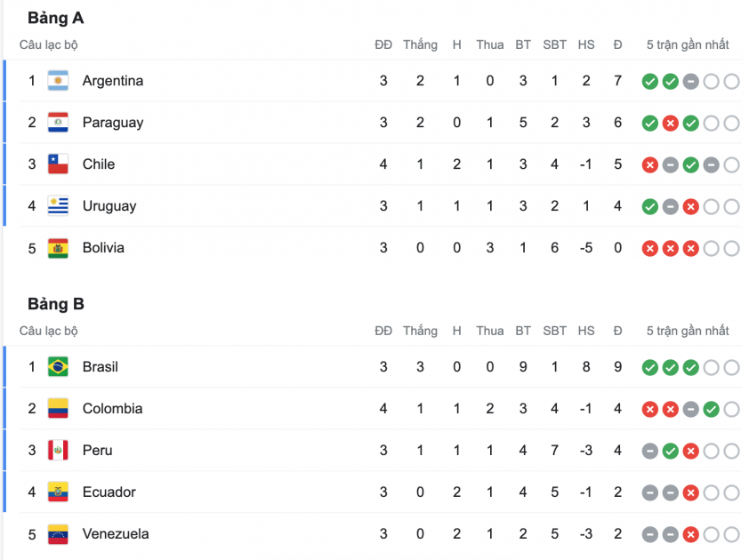Image resolution: width=749 pixels, height=560 pixels.
Task: Click Paraguay's red loss result icon
Action: [671, 124]
